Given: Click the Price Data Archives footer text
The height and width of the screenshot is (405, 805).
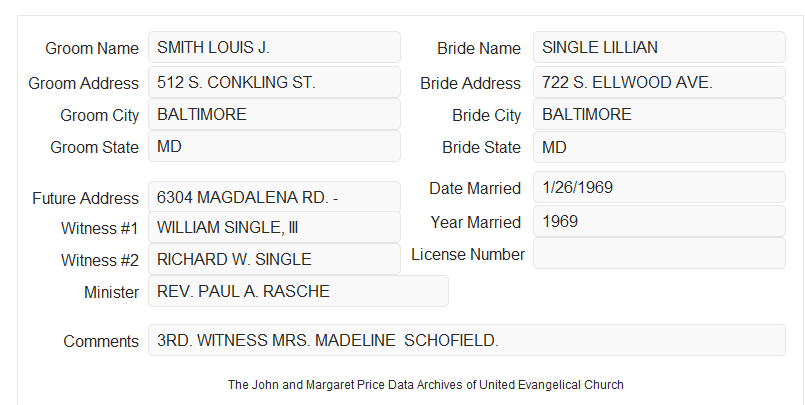Looking at the screenshot, I should click(x=426, y=385).
